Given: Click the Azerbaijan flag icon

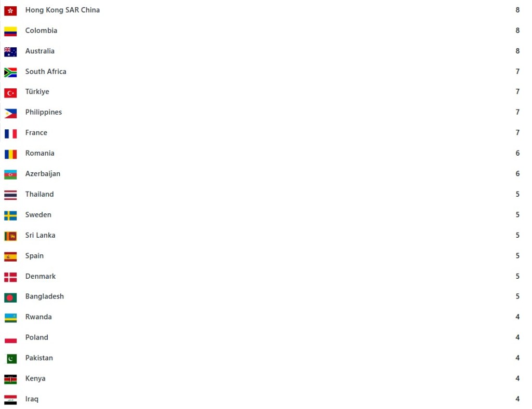Looking at the screenshot, I should [10, 174].
